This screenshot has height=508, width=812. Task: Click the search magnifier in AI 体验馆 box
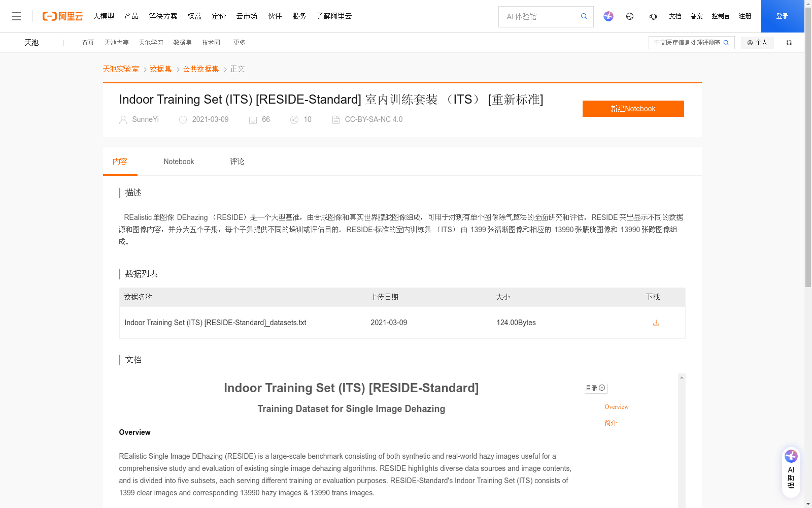(x=584, y=16)
